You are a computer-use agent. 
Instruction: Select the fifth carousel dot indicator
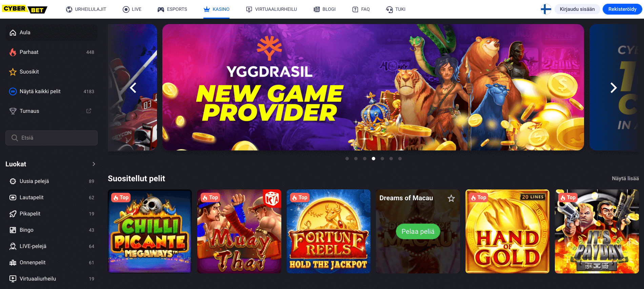pos(382,159)
